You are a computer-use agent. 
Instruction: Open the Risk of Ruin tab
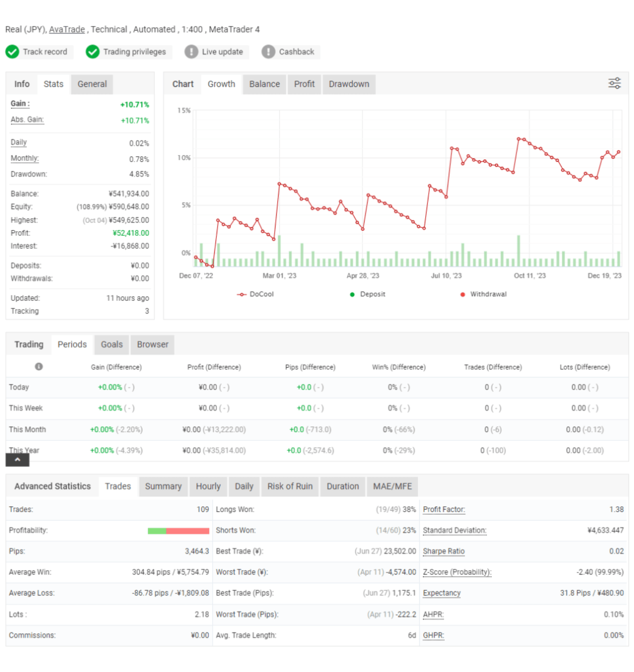[x=290, y=486]
